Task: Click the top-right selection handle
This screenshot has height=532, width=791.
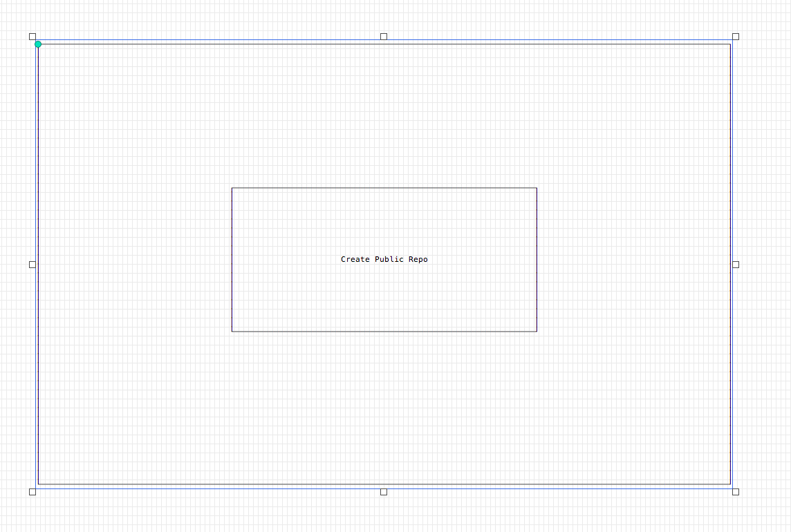Action: tap(735, 35)
